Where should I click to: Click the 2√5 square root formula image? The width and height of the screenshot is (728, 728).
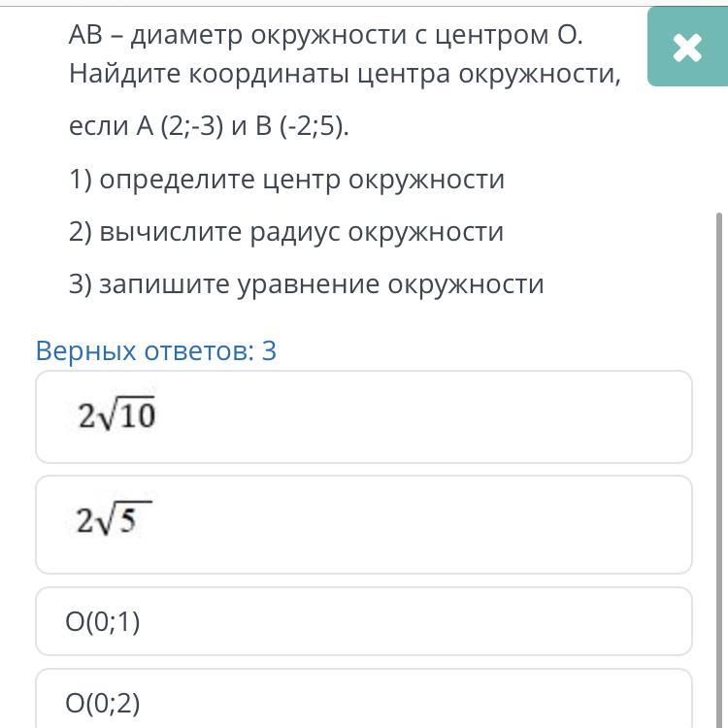(x=114, y=518)
